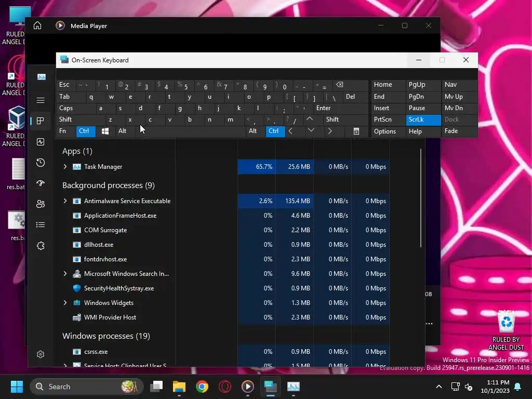Toggle the right Ctrl key on the On-Screen Keyboard
Viewport: 532px width, 399px height.
pyautogui.click(x=275, y=131)
